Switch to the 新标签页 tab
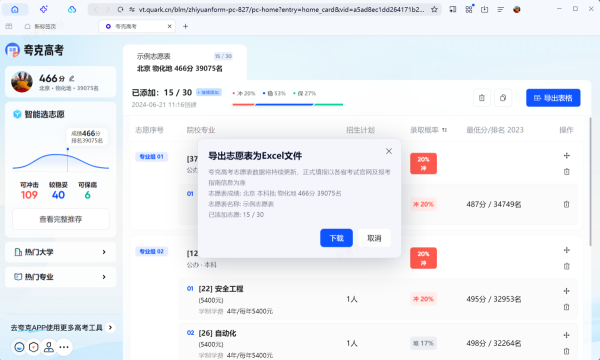600x360 pixels. pyautogui.click(x=40, y=26)
